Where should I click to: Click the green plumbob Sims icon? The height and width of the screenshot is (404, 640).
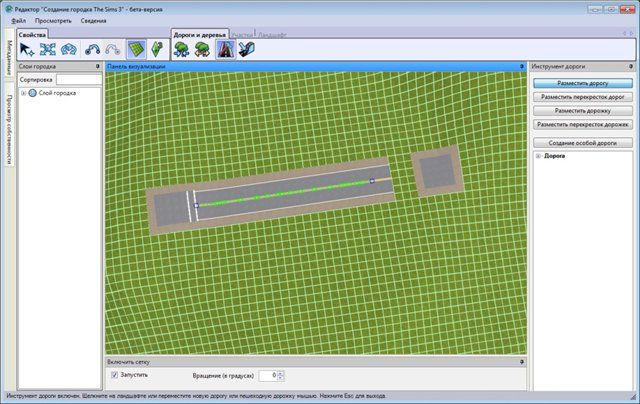[x=157, y=49]
